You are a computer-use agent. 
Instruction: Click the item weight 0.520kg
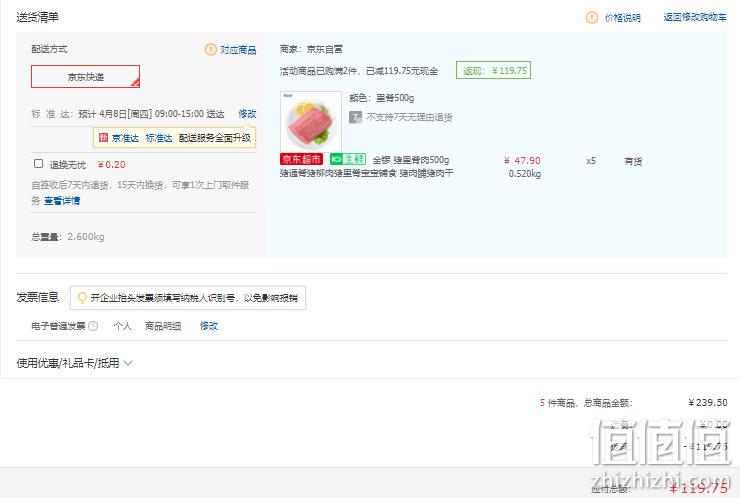coord(525,174)
